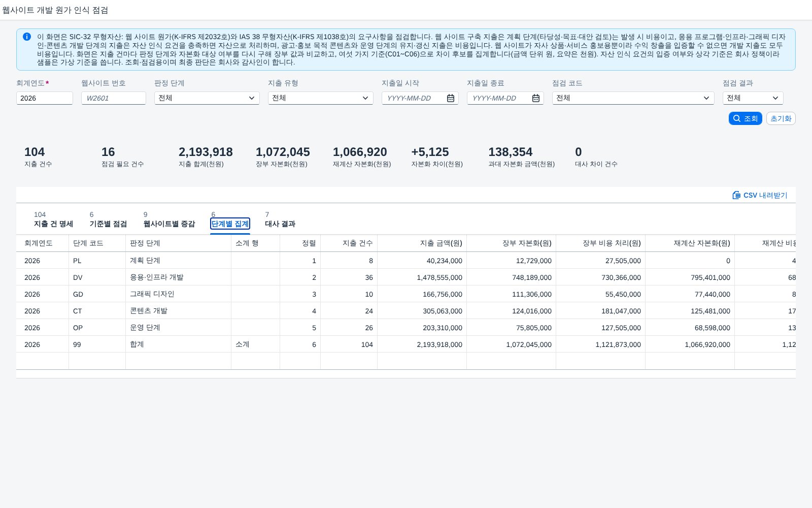
Task: Select the 운영 단계 row cell
Action: click(x=178, y=328)
